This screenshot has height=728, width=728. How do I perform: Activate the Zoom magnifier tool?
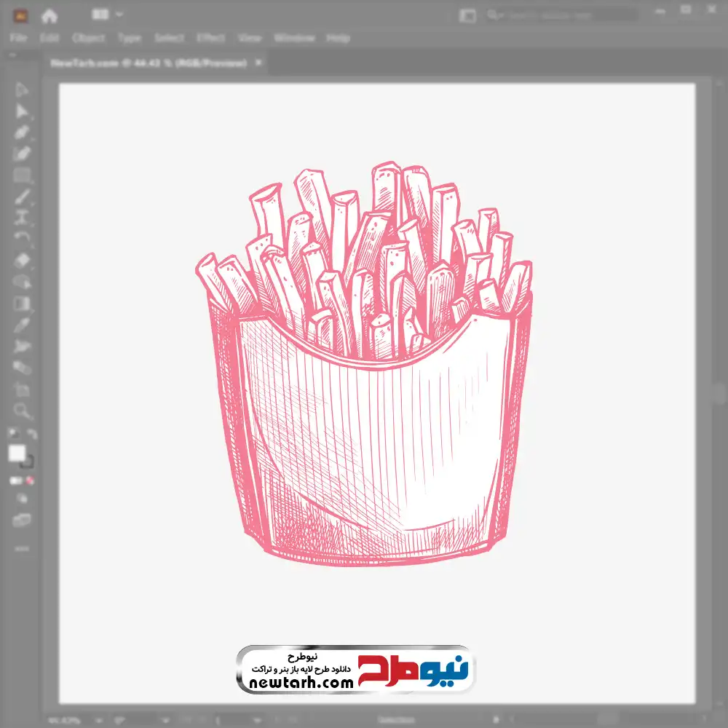click(22, 411)
